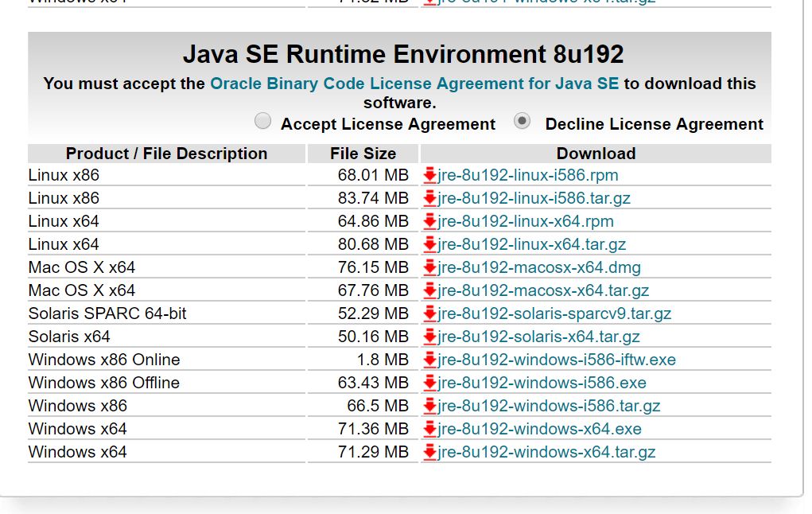Click the Java SE Runtime Environment 8u192 heading
The image size is (812, 514).
[402, 54]
